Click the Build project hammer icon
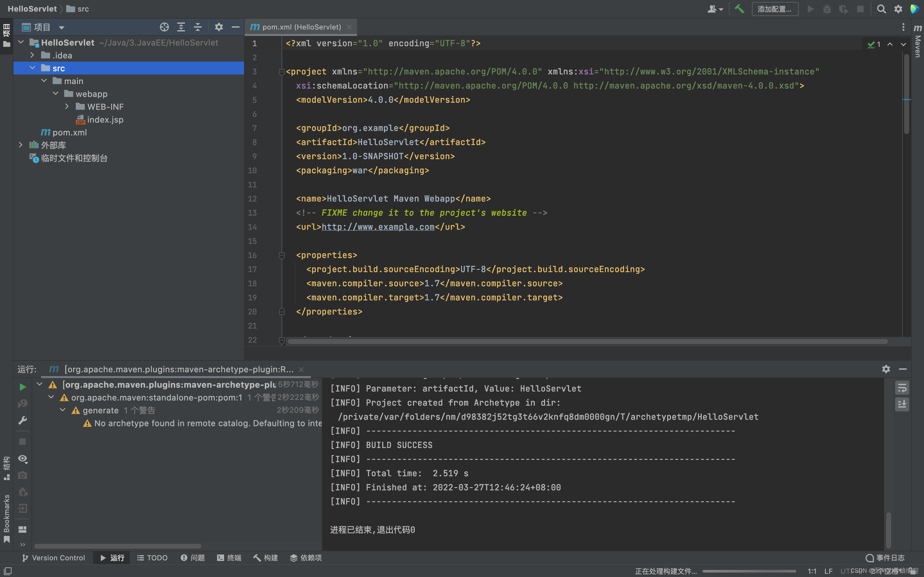This screenshot has width=924, height=577. pyautogui.click(x=739, y=9)
